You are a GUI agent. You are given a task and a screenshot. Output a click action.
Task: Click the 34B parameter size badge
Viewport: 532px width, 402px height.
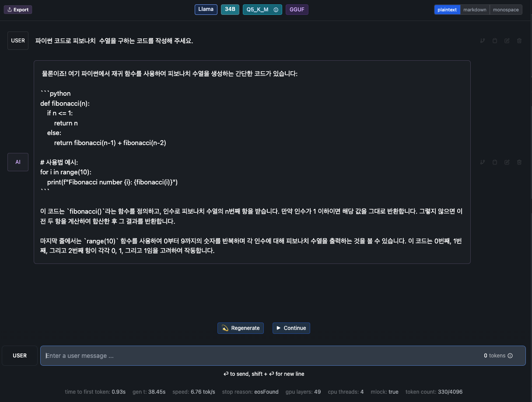tap(230, 10)
